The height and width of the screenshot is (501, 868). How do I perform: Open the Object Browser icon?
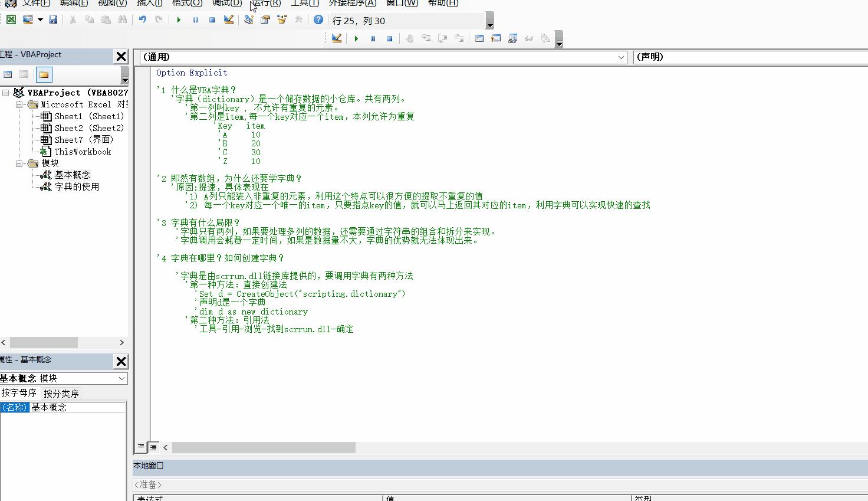click(x=282, y=20)
